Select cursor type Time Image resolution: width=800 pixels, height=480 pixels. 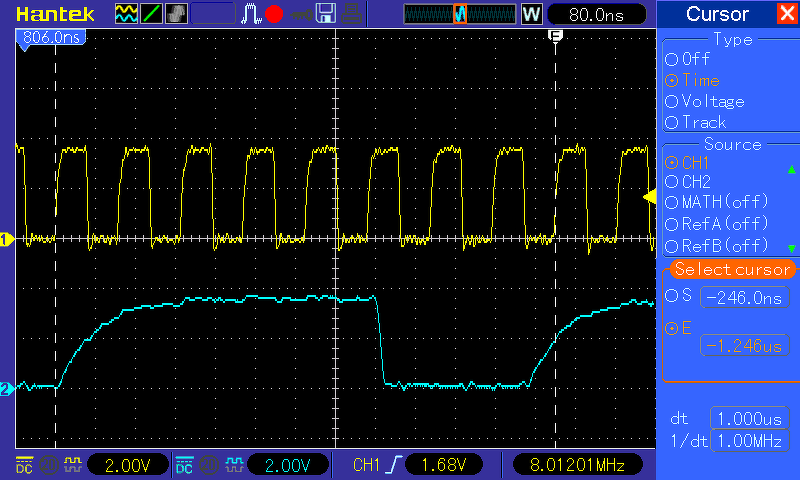692,81
